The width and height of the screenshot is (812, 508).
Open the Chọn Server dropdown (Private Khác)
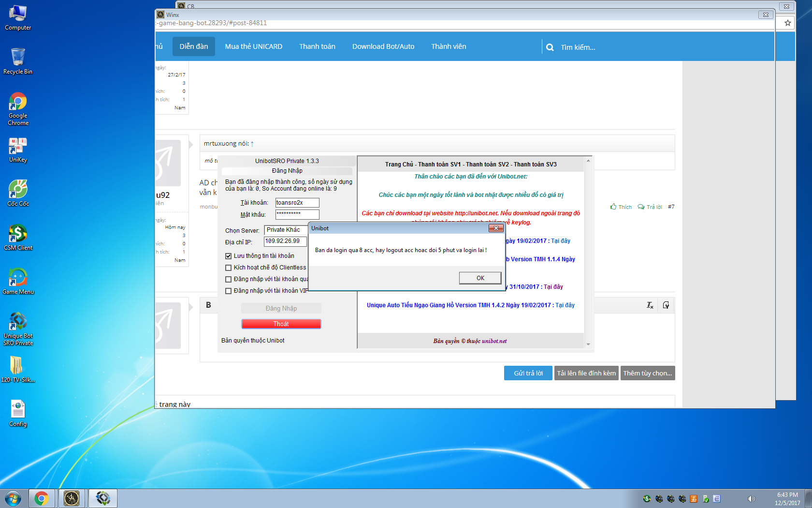tap(286, 230)
